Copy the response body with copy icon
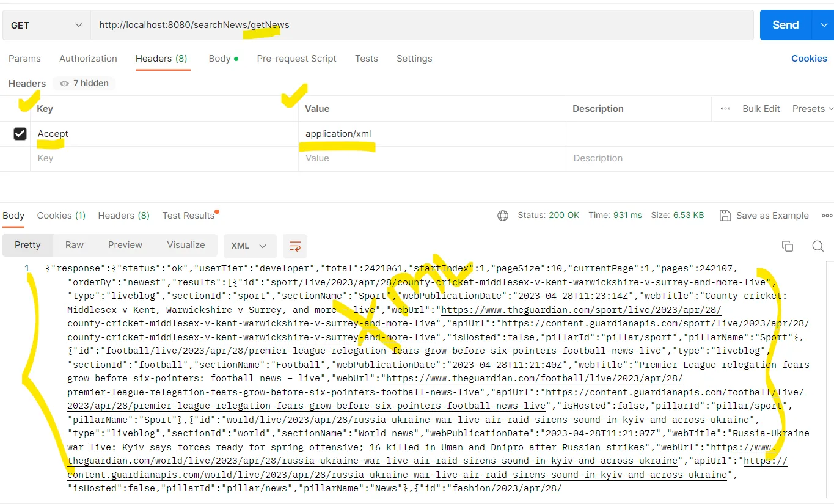 click(x=788, y=246)
